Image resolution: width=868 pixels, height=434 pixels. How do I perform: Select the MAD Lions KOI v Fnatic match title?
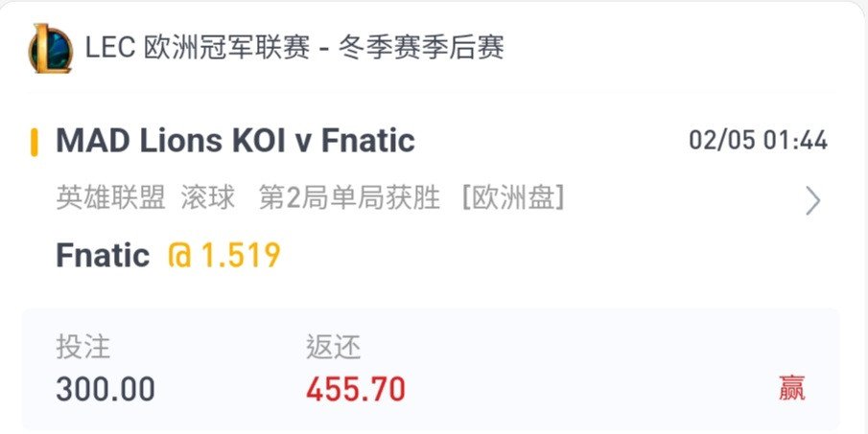235,141
